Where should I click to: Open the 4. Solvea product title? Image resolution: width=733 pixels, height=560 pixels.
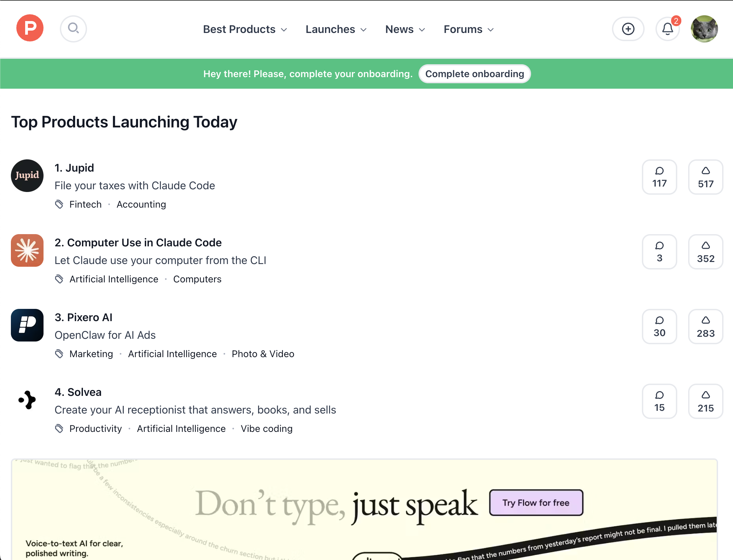(x=78, y=392)
